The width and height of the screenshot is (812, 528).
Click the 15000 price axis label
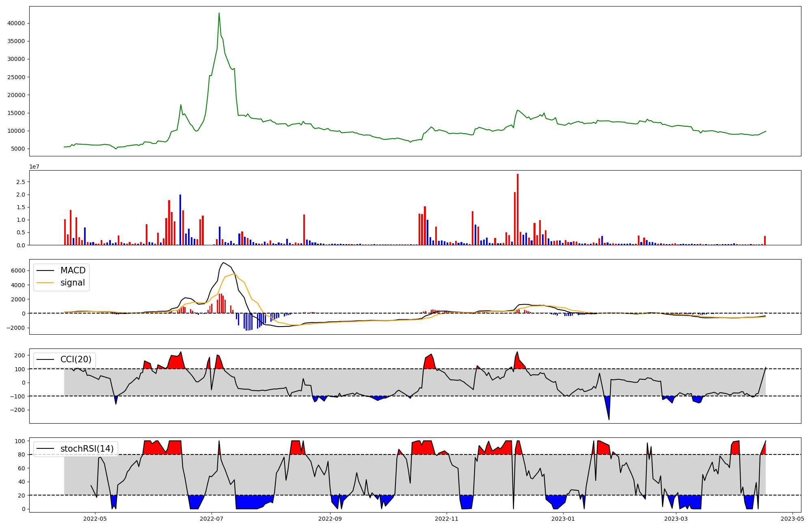pyautogui.click(x=16, y=113)
